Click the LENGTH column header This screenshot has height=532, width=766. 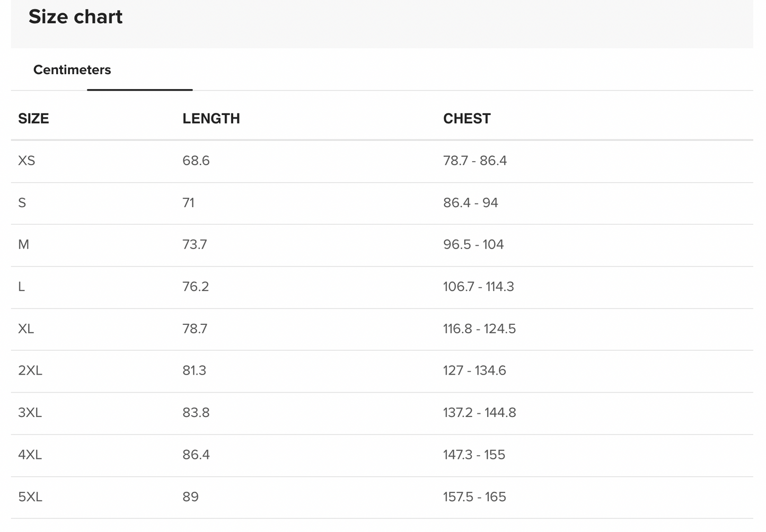pos(211,119)
